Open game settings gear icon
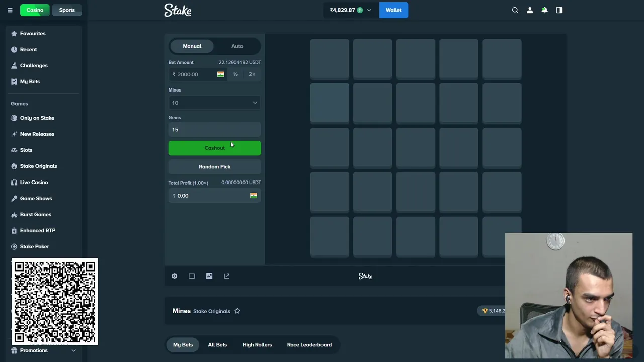The height and width of the screenshot is (362, 644). (x=174, y=276)
